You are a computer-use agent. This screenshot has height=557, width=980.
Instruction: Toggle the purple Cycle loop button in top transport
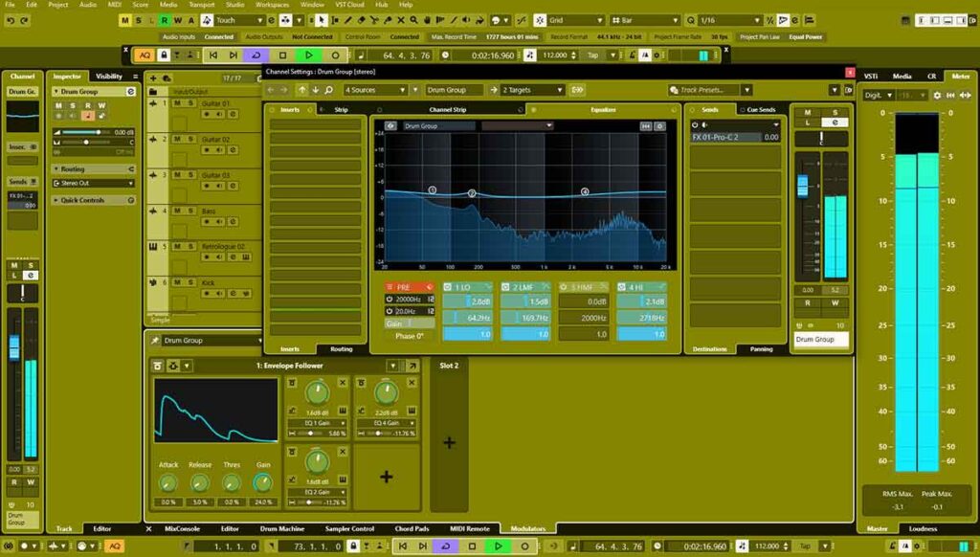tap(256, 56)
